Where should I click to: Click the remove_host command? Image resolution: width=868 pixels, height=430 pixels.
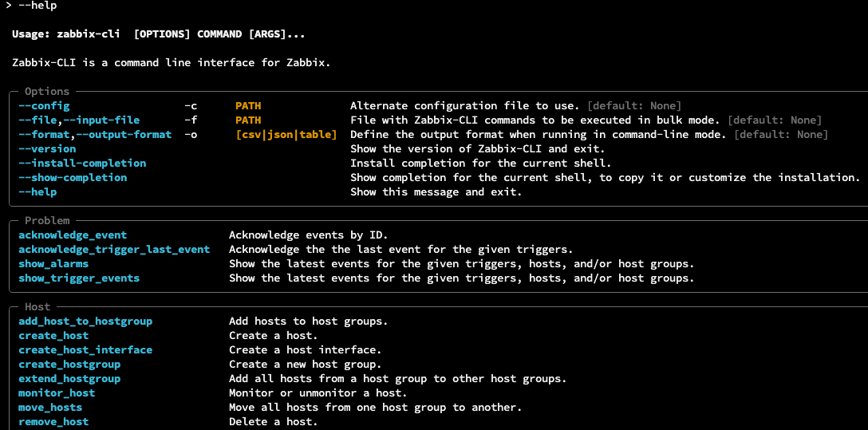click(x=53, y=422)
